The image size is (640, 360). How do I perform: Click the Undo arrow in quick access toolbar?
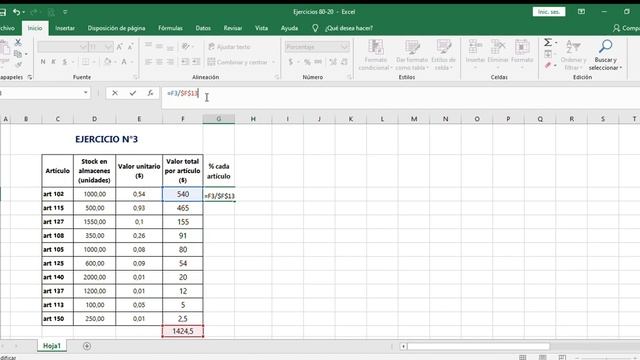16,12
